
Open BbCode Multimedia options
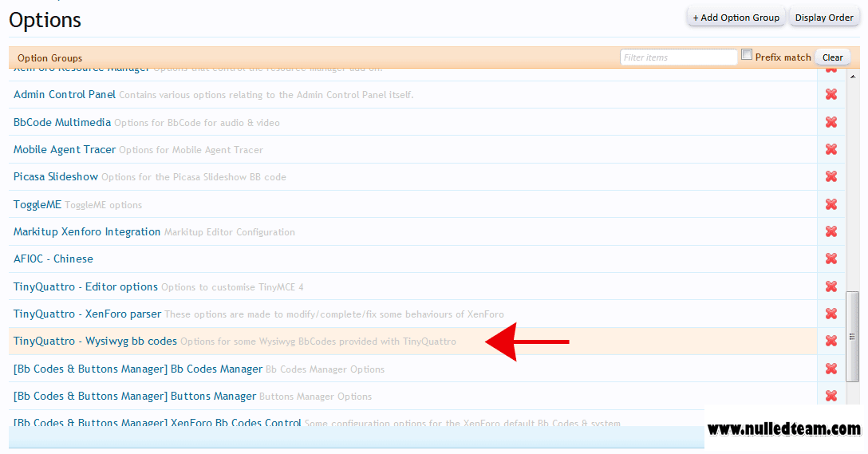pos(62,122)
